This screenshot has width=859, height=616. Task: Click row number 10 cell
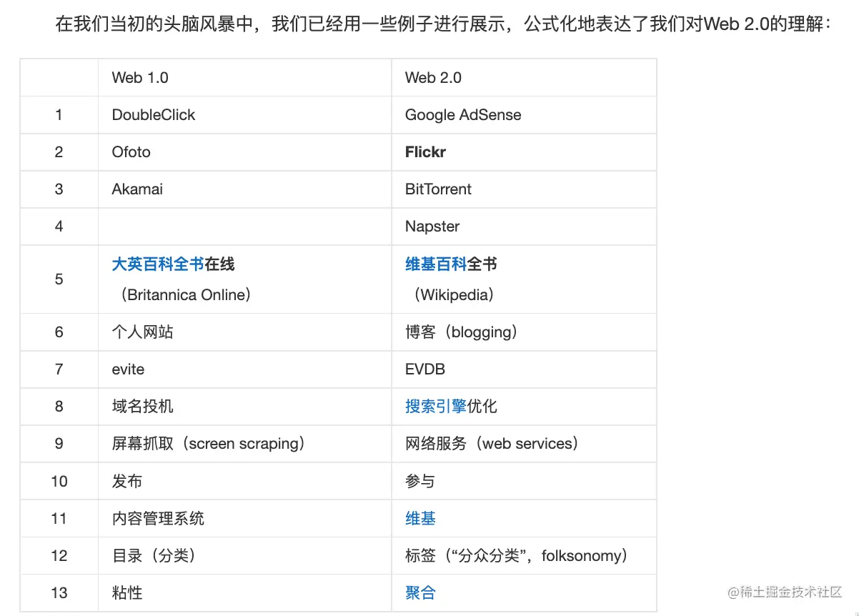coord(59,481)
